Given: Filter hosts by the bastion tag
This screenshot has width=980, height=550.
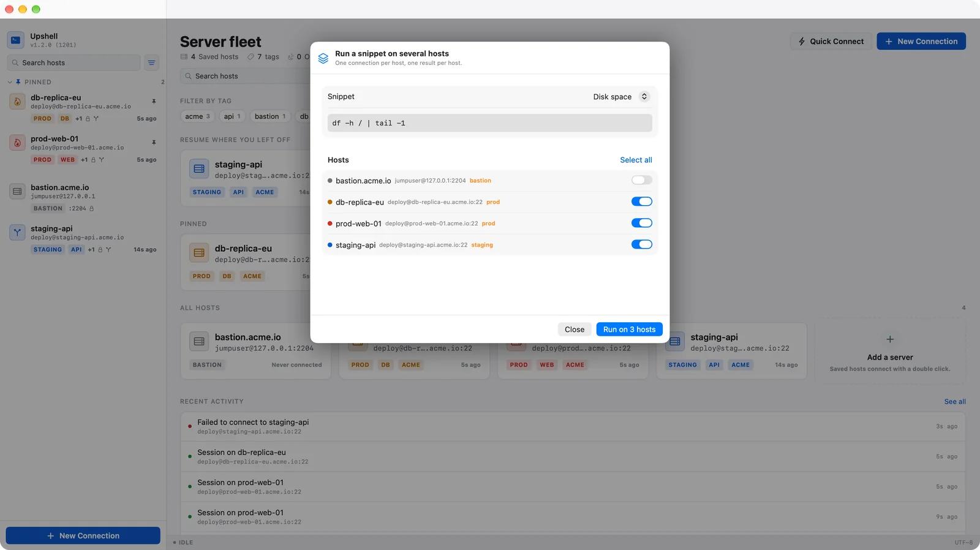Looking at the screenshot, I should [x=270, y=116].
